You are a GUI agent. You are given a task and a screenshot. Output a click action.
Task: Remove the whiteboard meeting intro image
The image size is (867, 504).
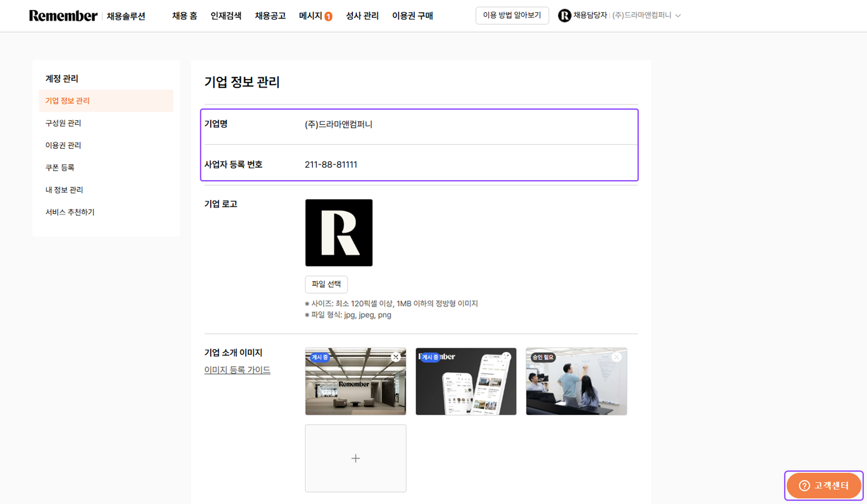616,357
